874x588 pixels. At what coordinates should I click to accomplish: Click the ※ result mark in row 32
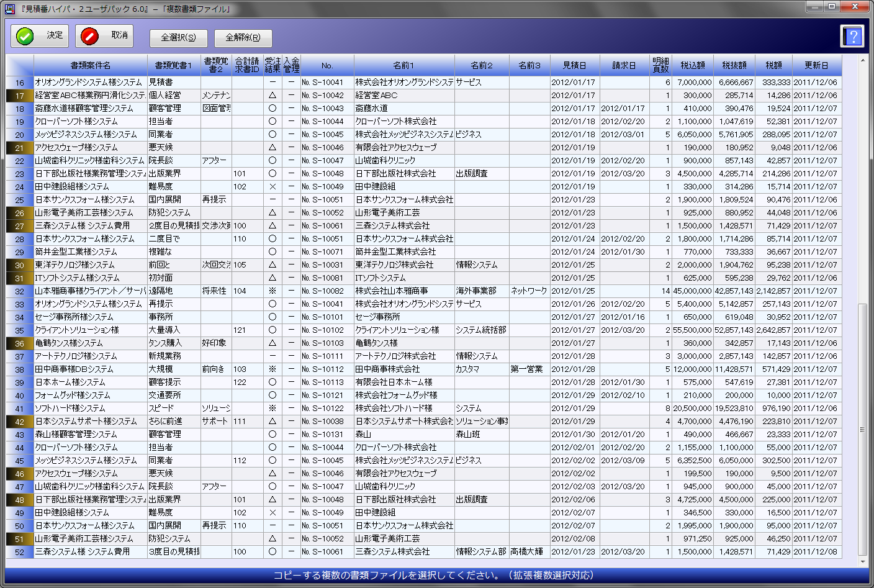click(273, 291)
